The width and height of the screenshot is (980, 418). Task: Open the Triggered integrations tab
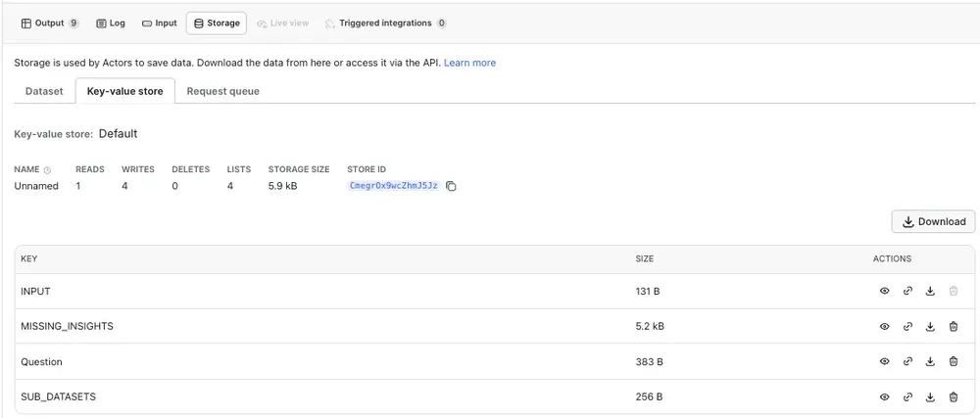click(385, 23)
